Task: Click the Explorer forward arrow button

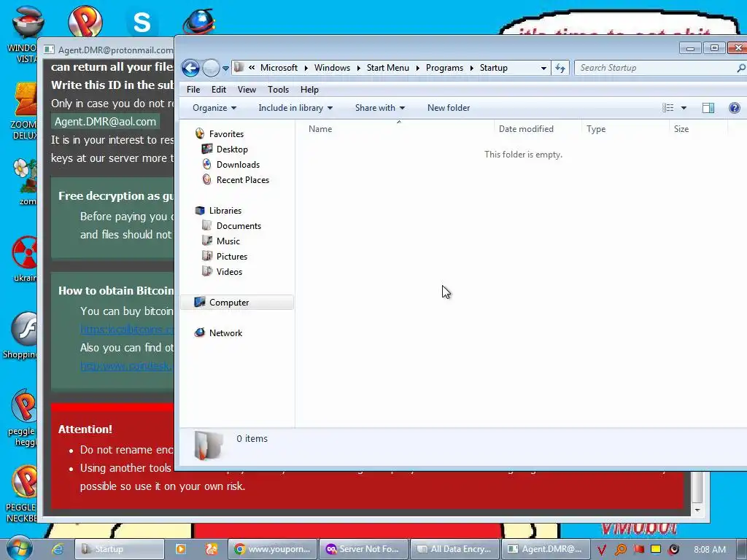Action: [x=211, y=68]
